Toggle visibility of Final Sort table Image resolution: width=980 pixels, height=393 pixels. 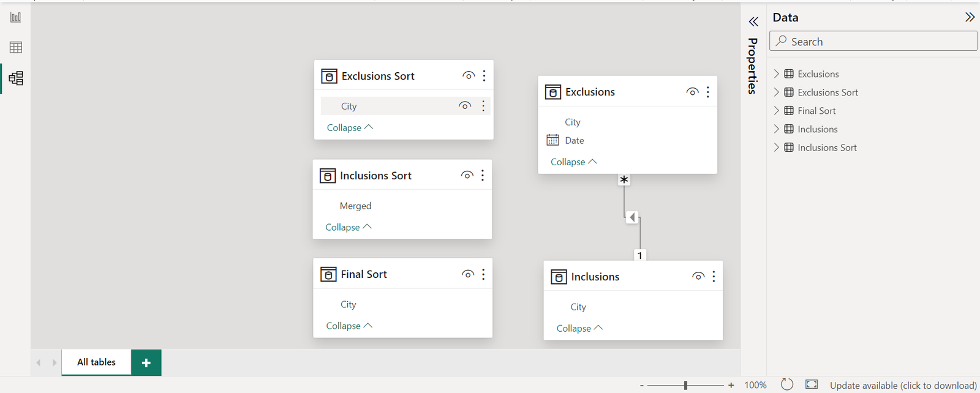(x=468, y=274)
